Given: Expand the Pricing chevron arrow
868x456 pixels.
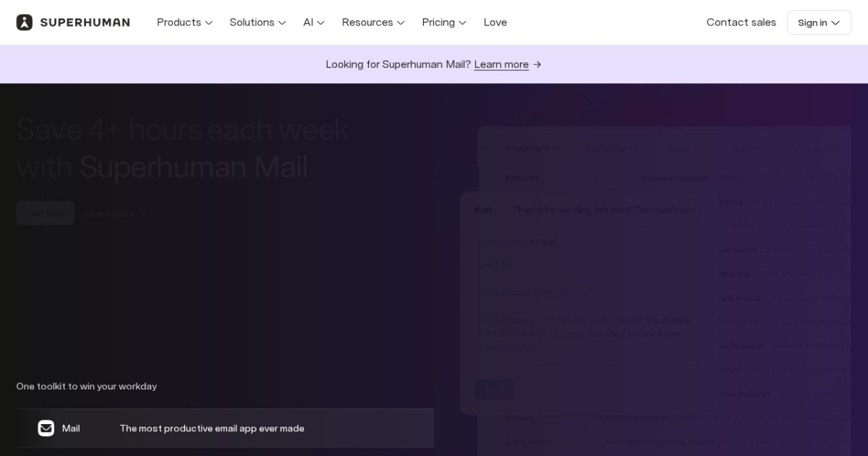Looking at the screenshot, I should click(x=462, y=23).
